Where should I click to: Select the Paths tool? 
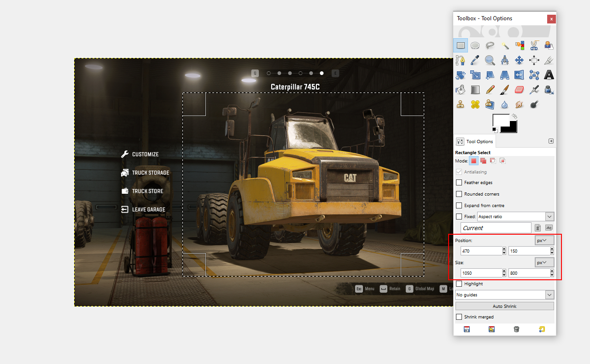click(x=461, y=60)
